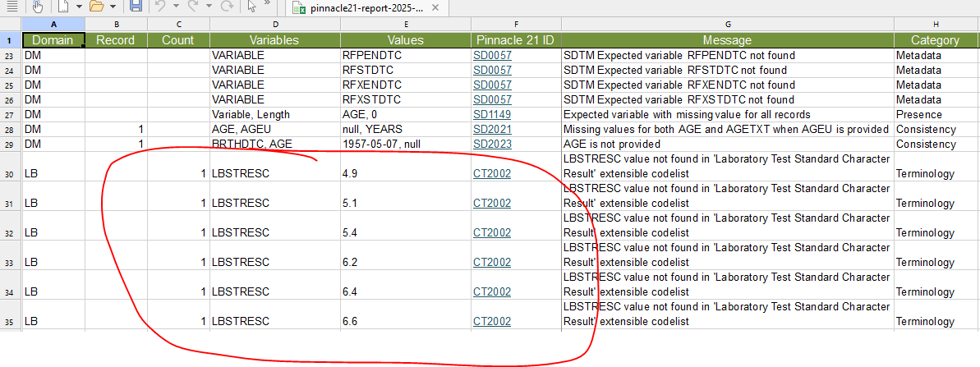Open the SD2023 link
980x367 pixels.
click(492, 145)
